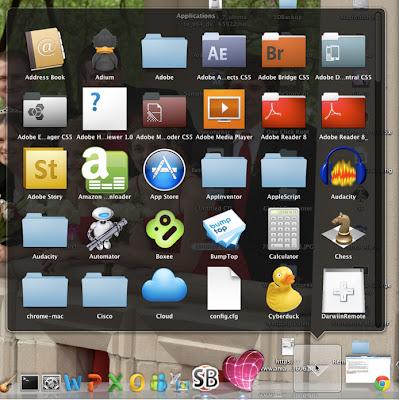
Task: Launch the Cloud app
Action: click(164, 285)
